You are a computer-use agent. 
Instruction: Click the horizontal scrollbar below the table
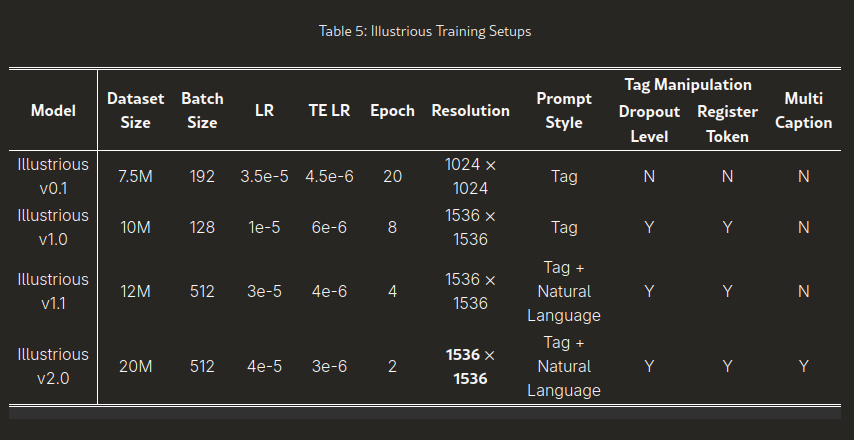(x=425, y=413)
